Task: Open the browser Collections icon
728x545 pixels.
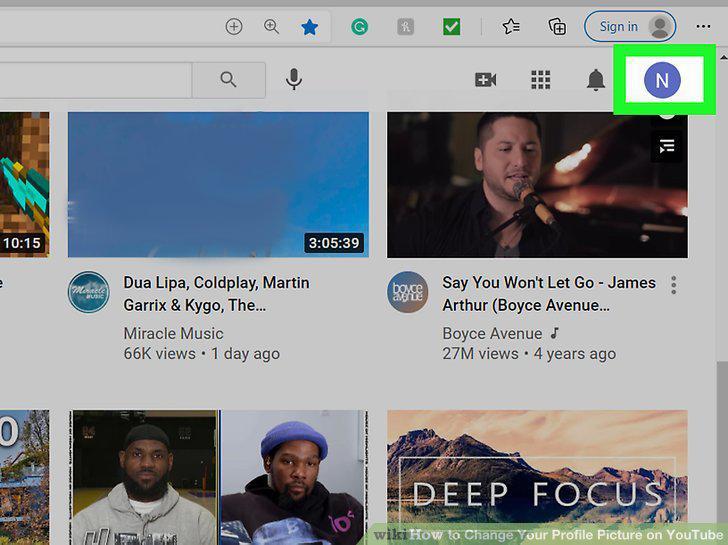Action: point(557,27)
